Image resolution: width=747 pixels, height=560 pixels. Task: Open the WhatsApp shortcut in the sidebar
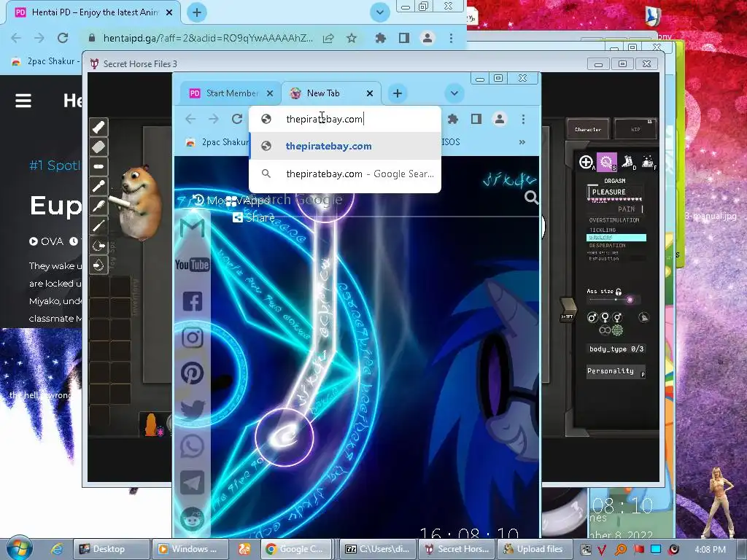click(x=193, y=446)
